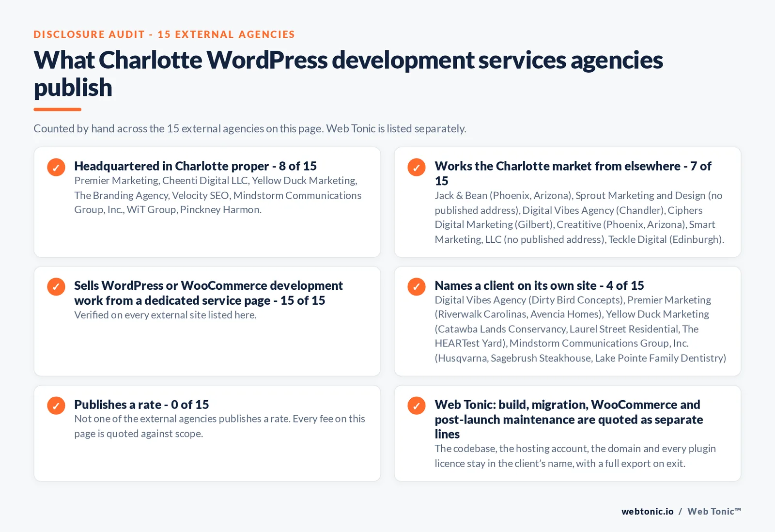The height and width of the screenshot is (532, 775).
Task: Click the 'Web Tonic™' brand name in footer
Action: [714, 511]
